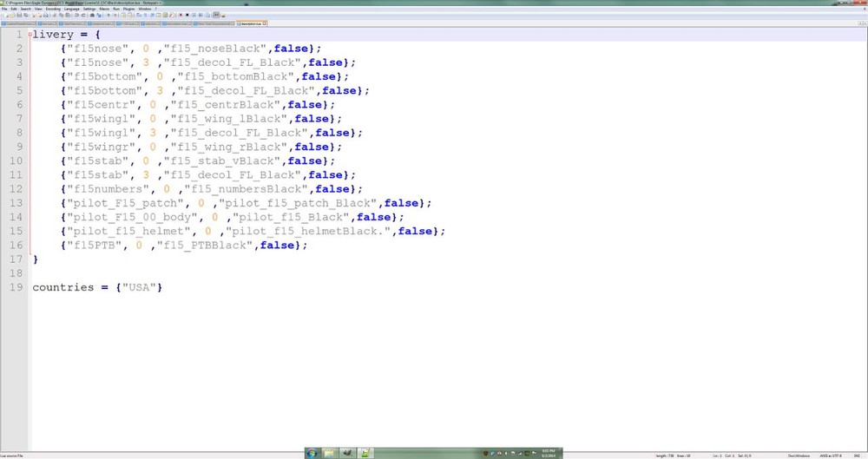Click the Find binoculars toolbar icon
Image resolution: width=868 pixels, height=459 pixels.
click(x=92, y=15)
